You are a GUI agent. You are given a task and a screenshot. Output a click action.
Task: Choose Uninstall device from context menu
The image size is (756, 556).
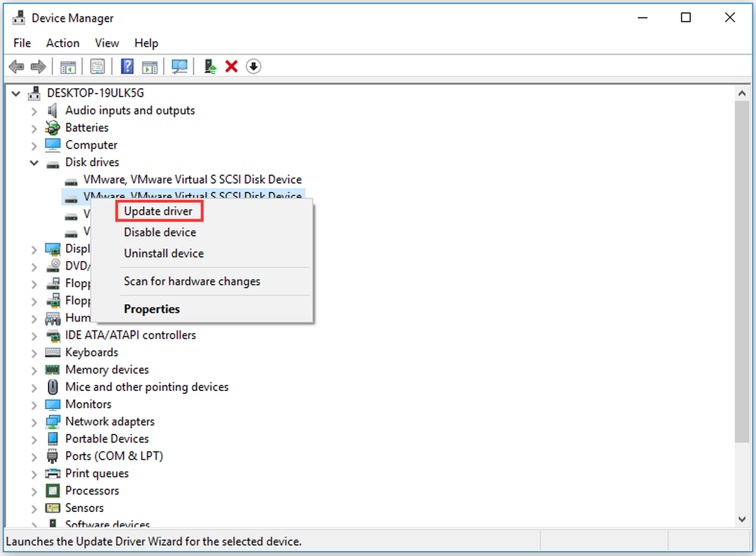[x=203, y=254]
